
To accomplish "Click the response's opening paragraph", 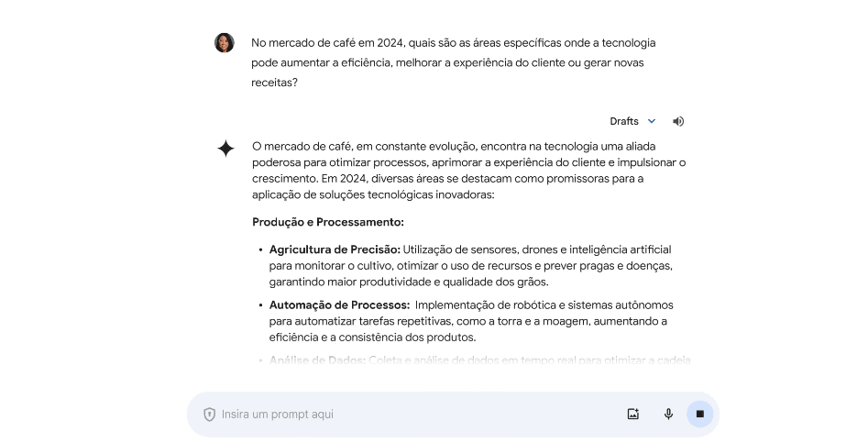I will tap(468, 171).
